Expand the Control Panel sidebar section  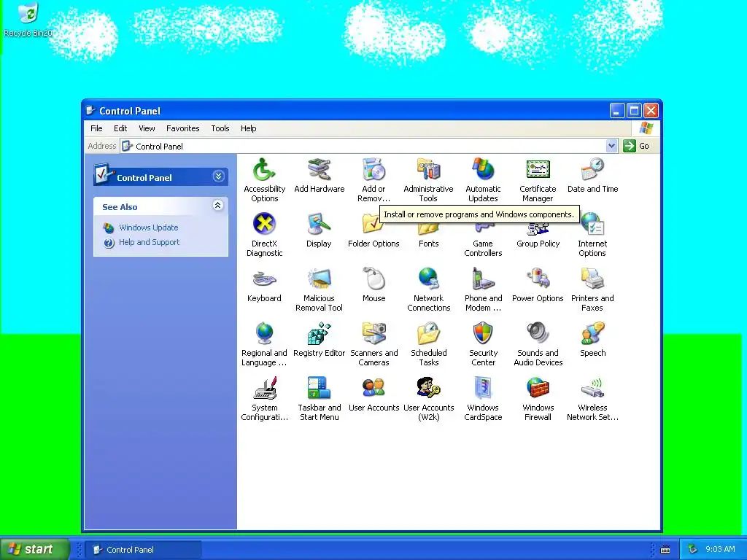click(218, 176)
